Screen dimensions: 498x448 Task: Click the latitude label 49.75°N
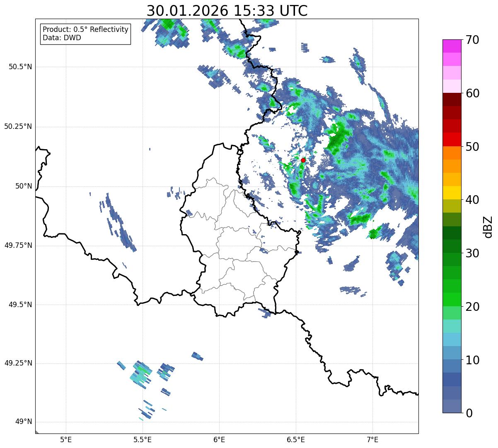(x=18, y=245)
